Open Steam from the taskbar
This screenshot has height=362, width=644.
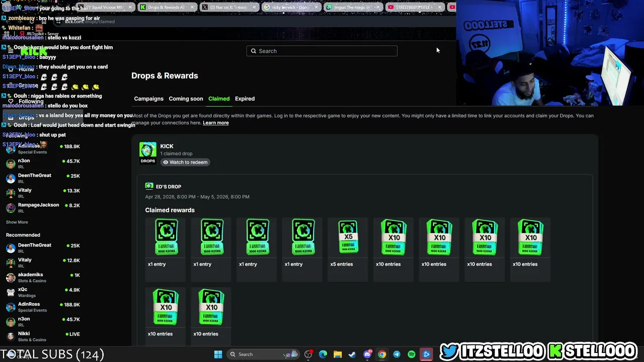pos(352,354)
